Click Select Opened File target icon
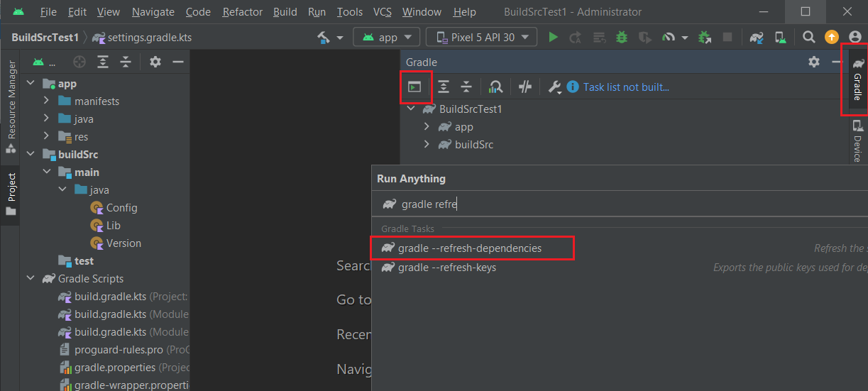Viewport: 868px width, 391px height. coord(79,62)
